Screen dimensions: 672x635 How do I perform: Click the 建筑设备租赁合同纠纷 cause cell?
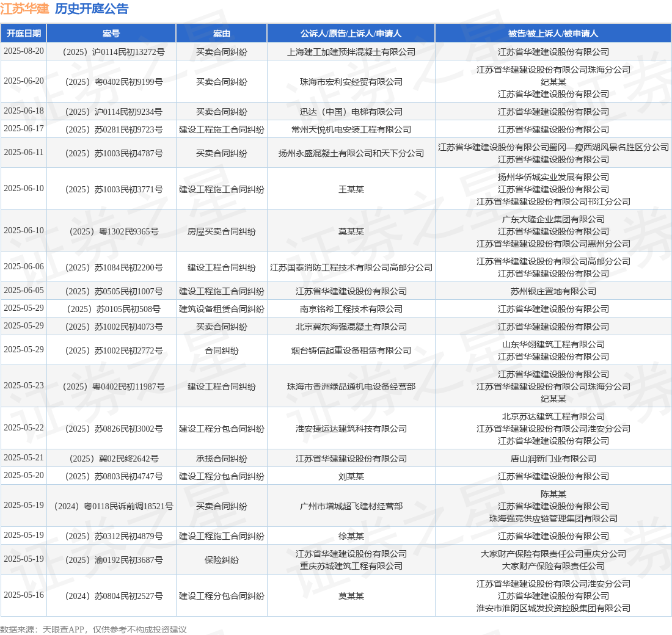pos(222,309)
